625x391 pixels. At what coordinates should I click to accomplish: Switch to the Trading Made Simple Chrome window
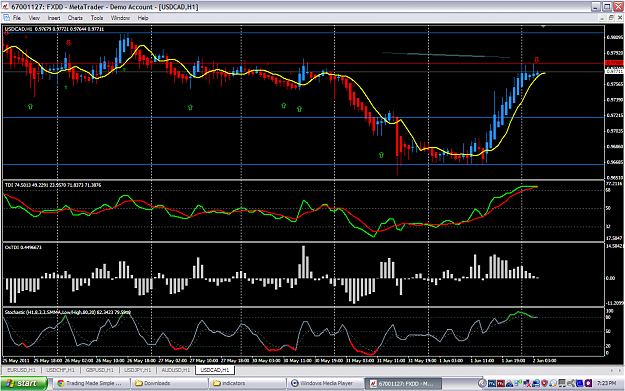coord(92,383)
